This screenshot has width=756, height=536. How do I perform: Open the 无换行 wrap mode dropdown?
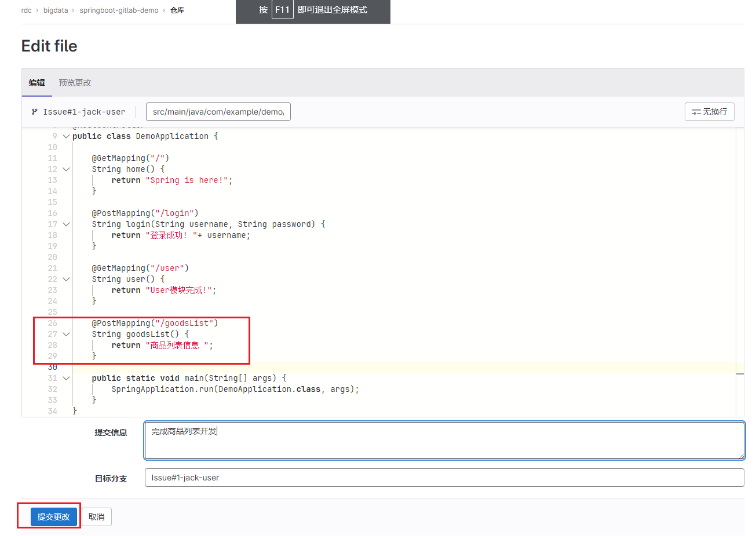point(710,112)
